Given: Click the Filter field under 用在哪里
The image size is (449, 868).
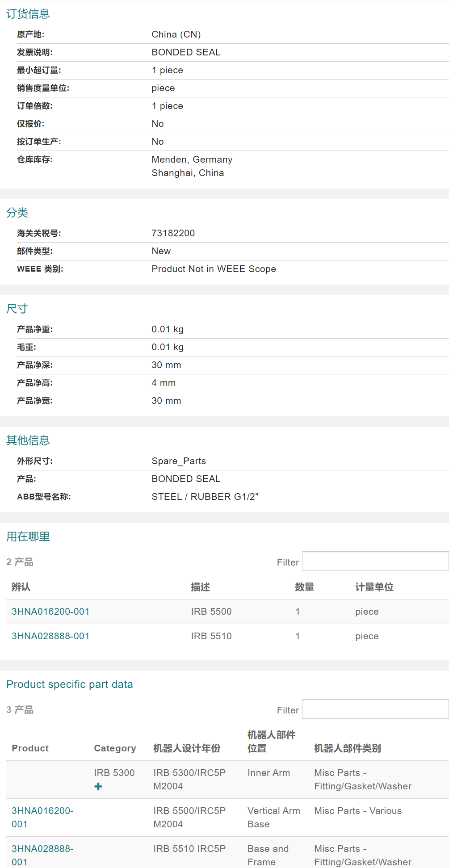Looking at the screenshot, I should [x=375, y=562].
